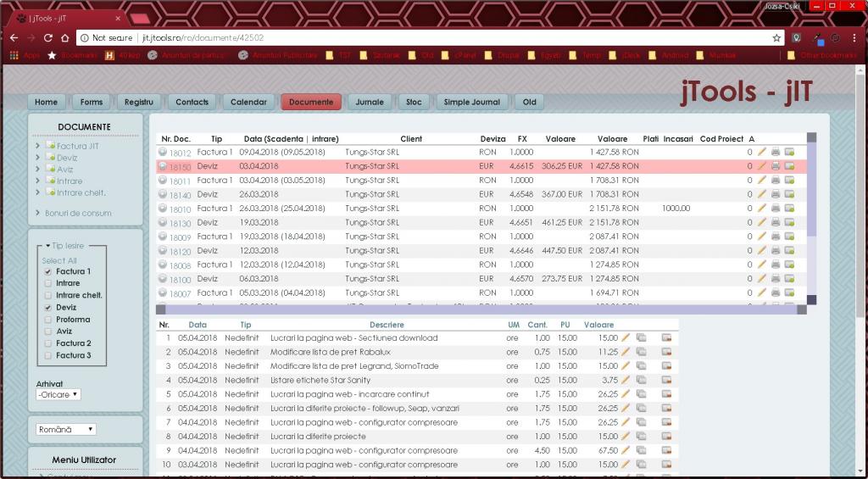
Task: Click the red-badged icon on line 5
Action: (666, 394)
